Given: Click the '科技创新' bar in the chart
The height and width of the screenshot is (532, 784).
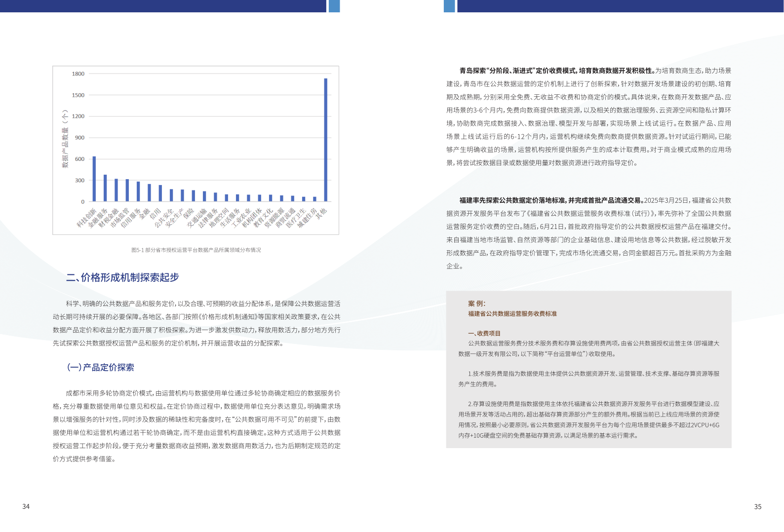Looking at the screenshot, I should (94, 179).
